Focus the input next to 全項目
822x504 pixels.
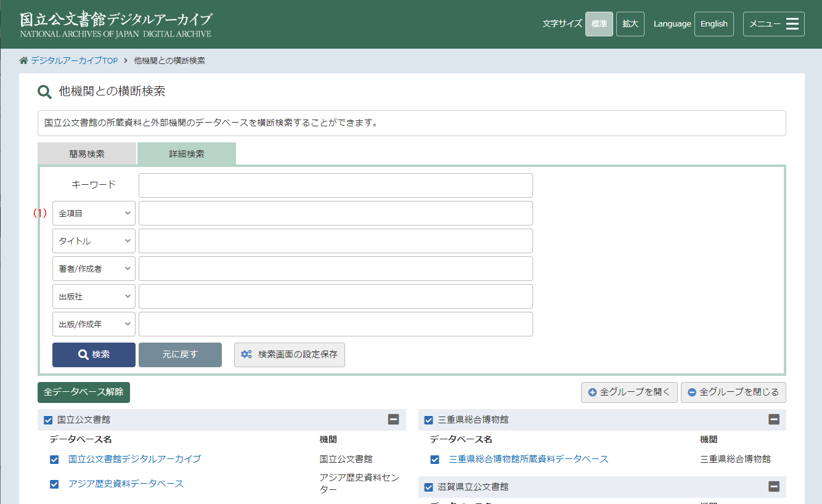[336, 213]
